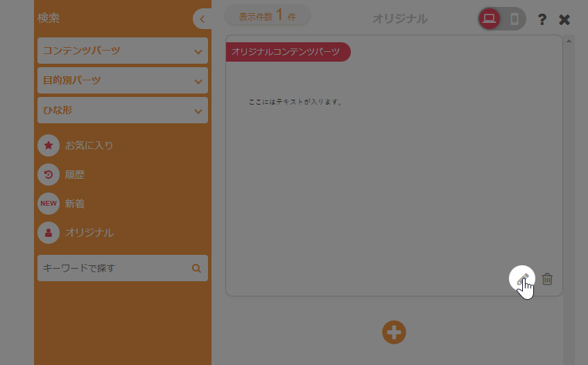Click the オリジナル header title
588x365 pixels.
[400, 19]
